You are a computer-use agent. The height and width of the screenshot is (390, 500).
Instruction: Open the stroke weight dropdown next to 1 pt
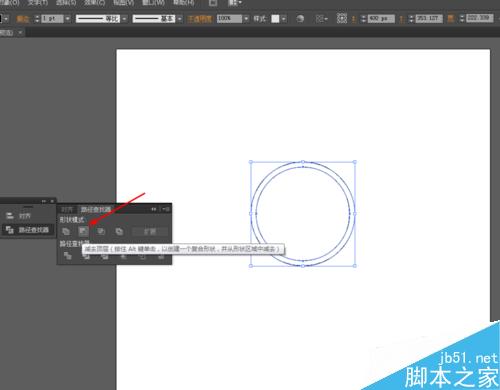(68, 19)
